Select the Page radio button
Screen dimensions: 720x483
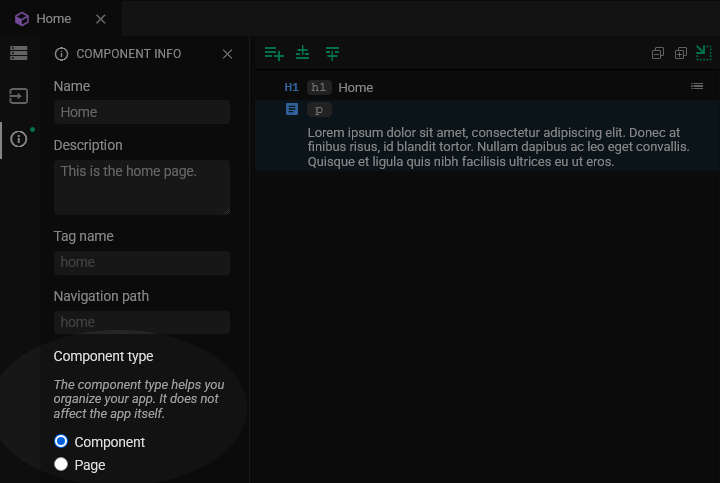[x=61, y=464]
